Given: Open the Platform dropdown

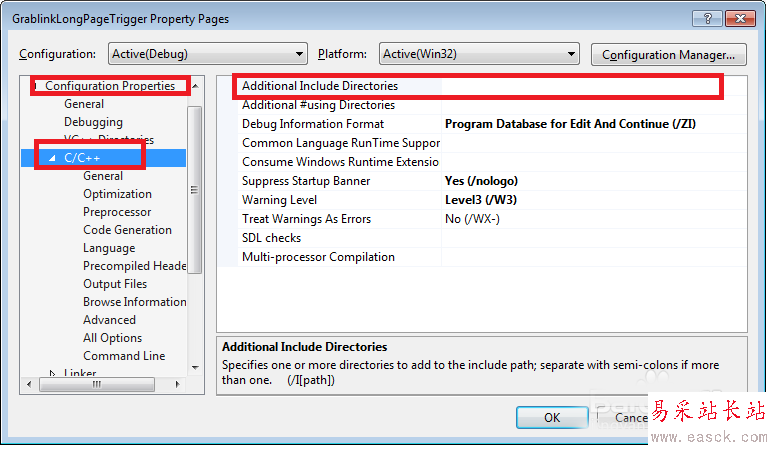Looking at the screenshot, I should [479, 54].
